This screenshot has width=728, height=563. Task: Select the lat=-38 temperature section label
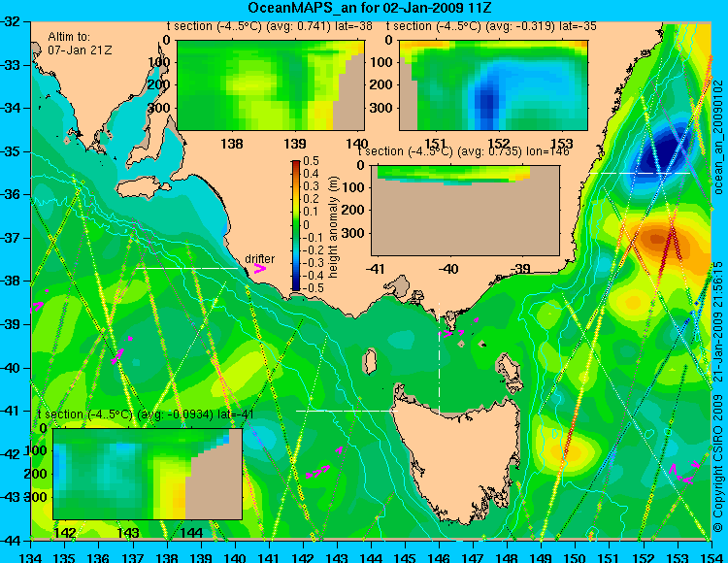[x=269, y=26]
